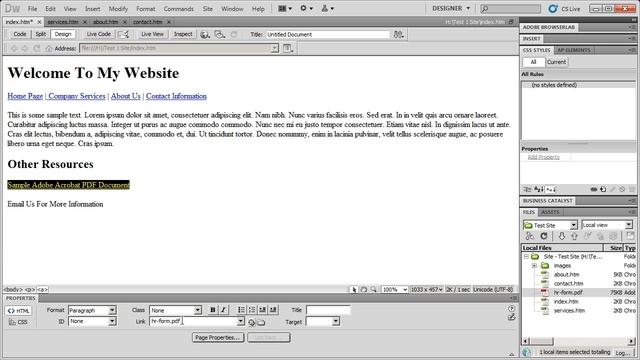The height and width of the screenshot is (360, 640).
Task: Open Layout menu icon in title bar
Action: [285, 8]
